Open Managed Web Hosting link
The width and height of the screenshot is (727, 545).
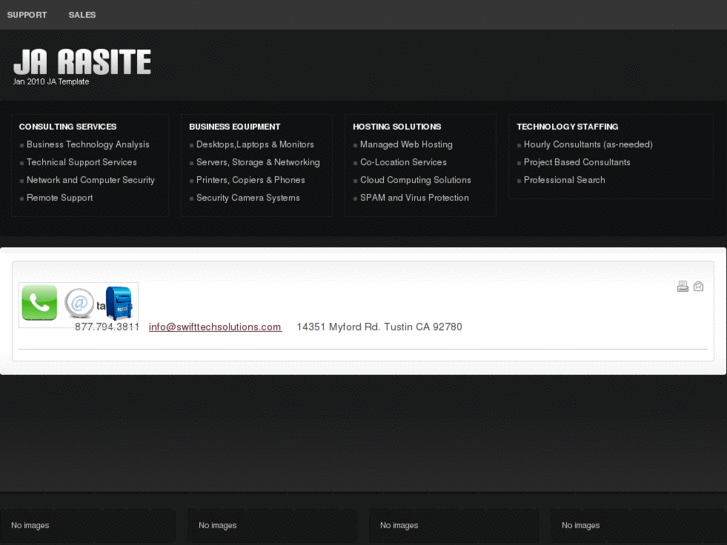click(406, 144)
